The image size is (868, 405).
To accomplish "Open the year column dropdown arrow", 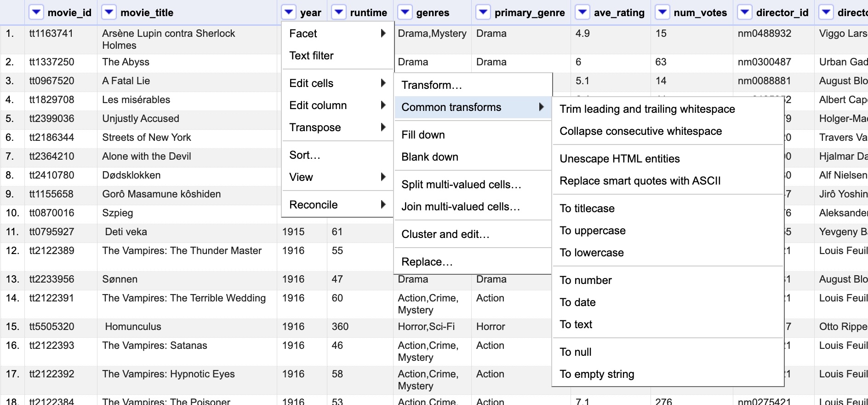I will click(289, 12).
